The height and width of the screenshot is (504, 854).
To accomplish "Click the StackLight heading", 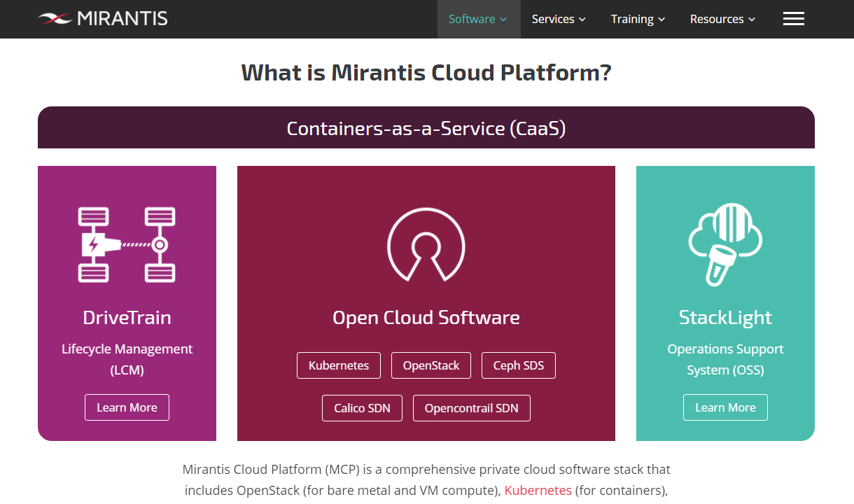I will (725, 318).
